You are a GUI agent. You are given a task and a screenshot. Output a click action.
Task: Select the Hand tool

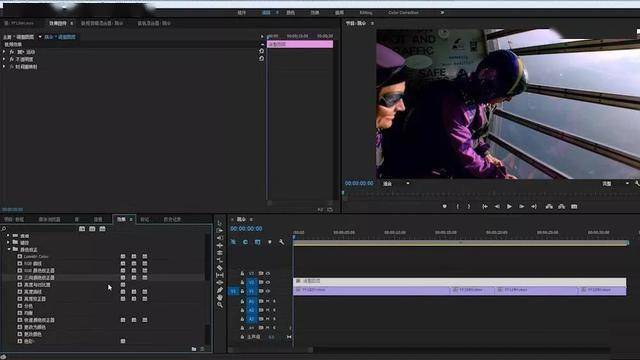(x=220, y=298)
